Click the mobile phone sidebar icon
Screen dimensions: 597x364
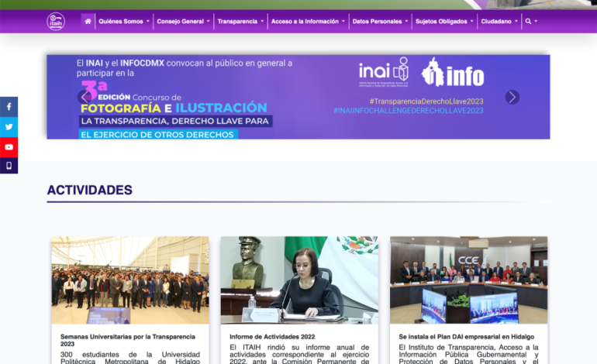(9, 166)
